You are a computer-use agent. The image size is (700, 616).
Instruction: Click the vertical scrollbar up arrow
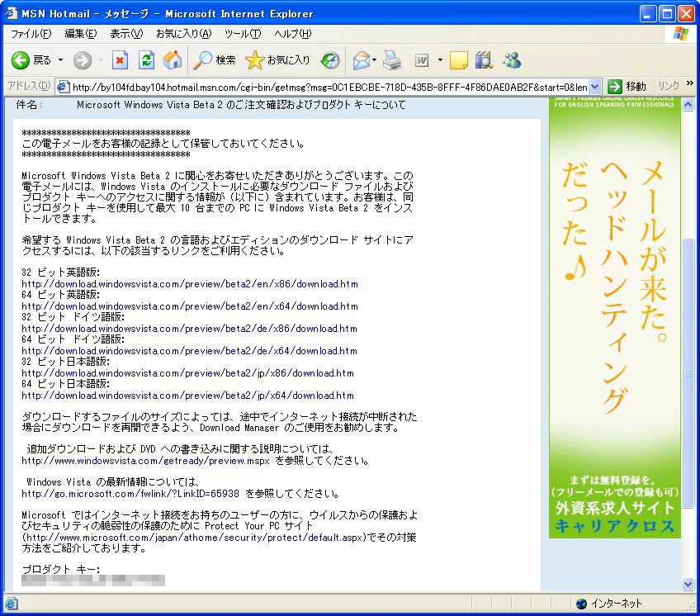coord(688,105)
